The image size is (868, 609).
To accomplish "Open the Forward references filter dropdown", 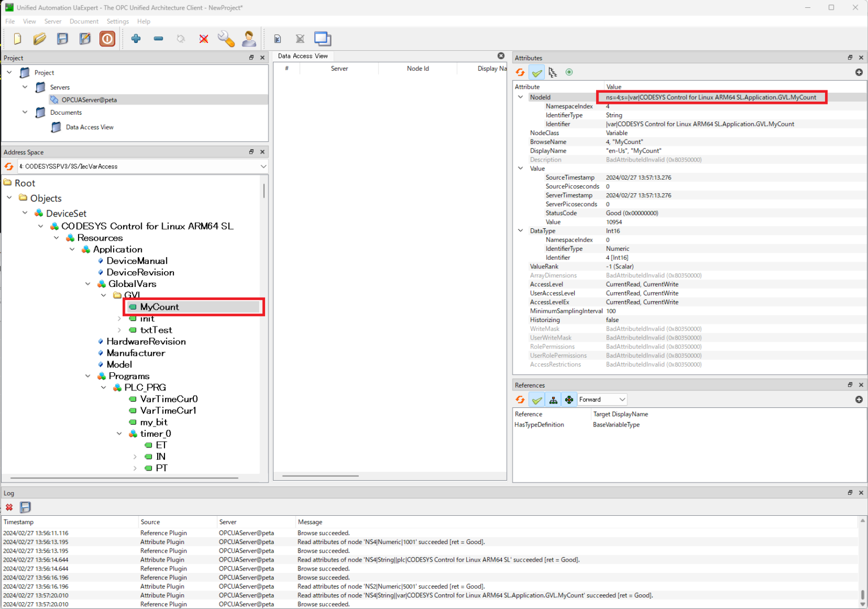I will point(602,399).
